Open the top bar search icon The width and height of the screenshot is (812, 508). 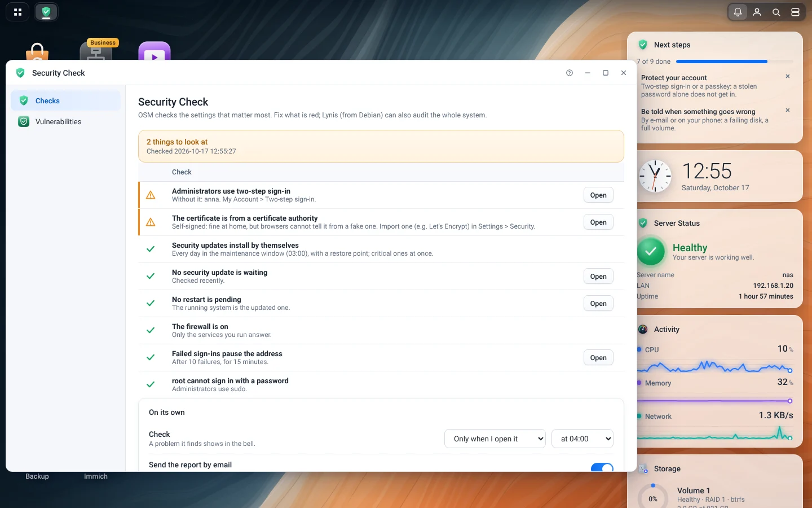[776, 12]
